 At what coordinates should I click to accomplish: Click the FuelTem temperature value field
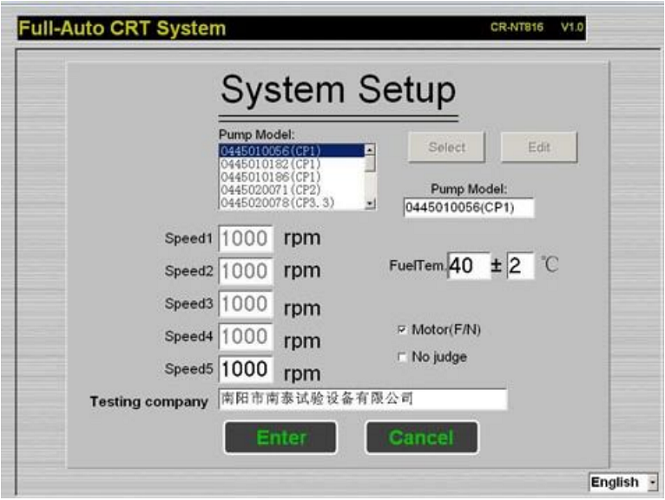click(468, 266)
